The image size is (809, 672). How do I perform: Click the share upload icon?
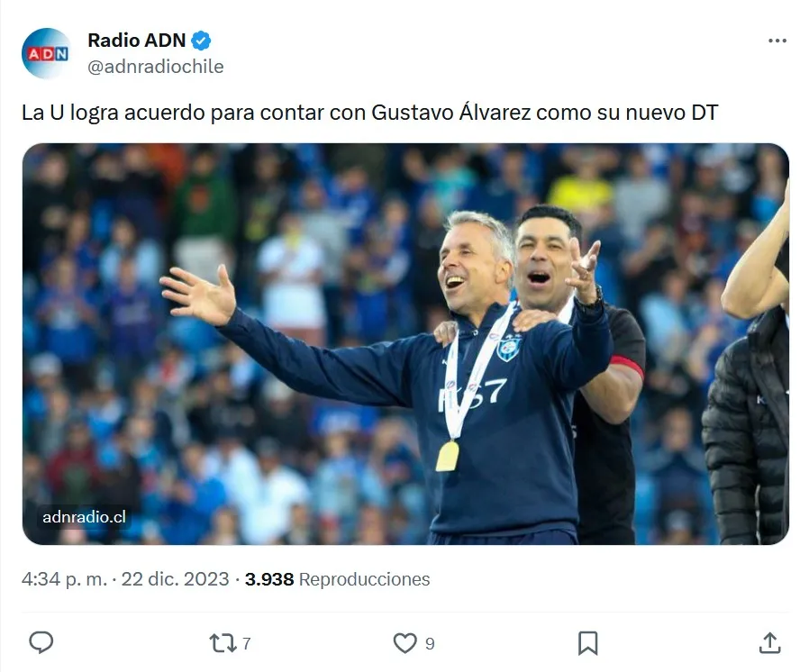(769, 642)
